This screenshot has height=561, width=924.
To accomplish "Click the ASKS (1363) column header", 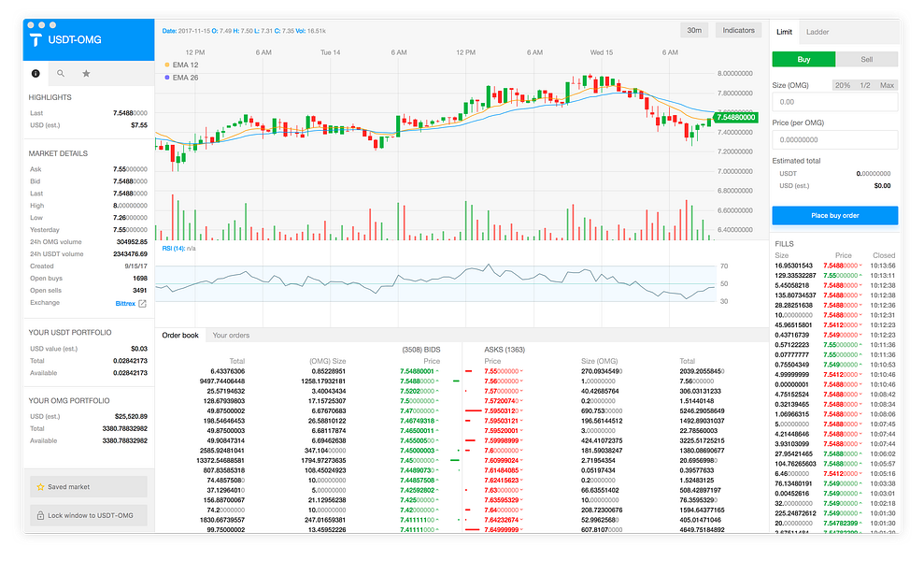I will (505, 350).
